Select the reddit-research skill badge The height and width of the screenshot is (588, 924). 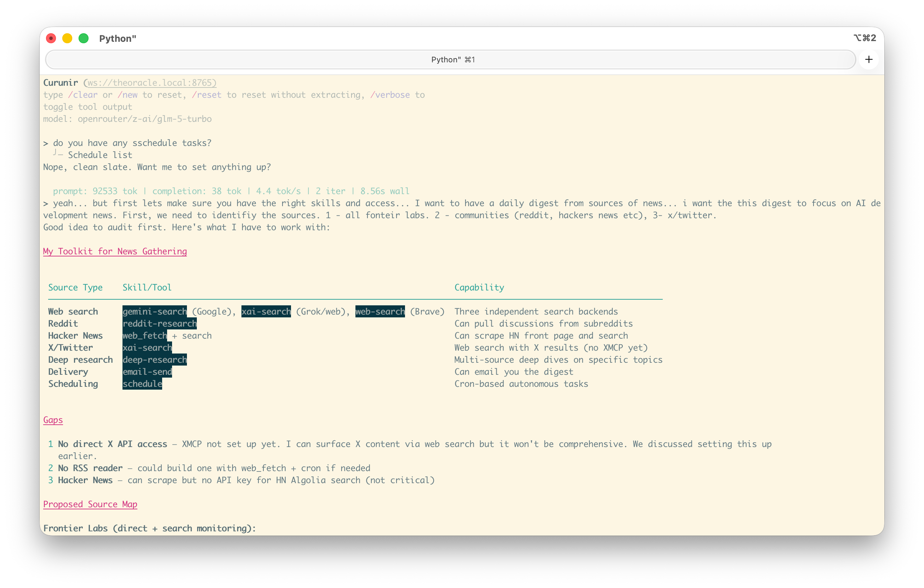[x=159, y=323]
